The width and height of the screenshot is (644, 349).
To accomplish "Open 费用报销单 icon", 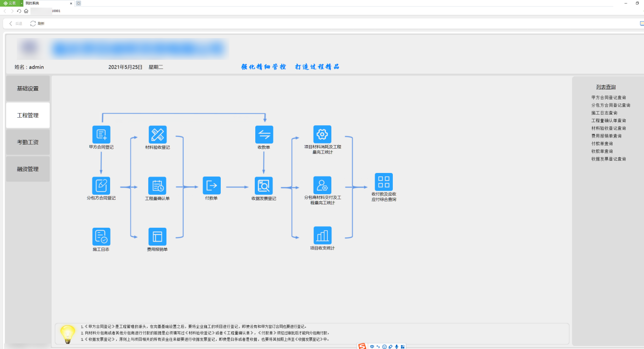I will pyautogui.click(x=157, y=236).
